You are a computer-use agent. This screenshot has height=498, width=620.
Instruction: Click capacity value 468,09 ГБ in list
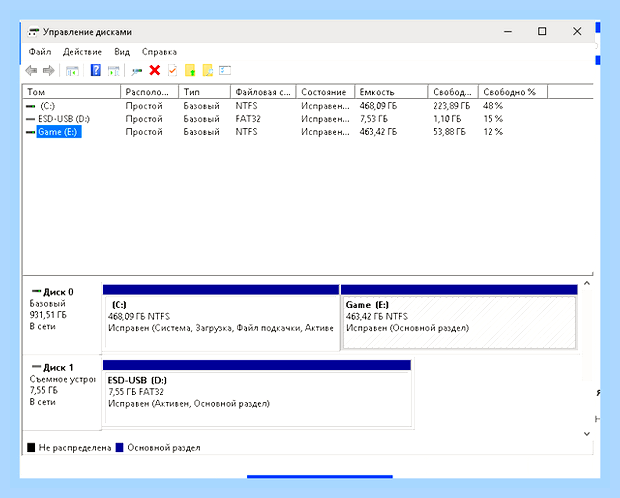(x=378, y=106)
